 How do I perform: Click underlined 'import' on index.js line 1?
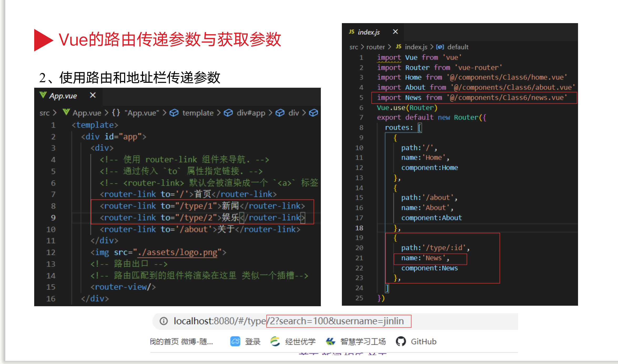[389, 58]
